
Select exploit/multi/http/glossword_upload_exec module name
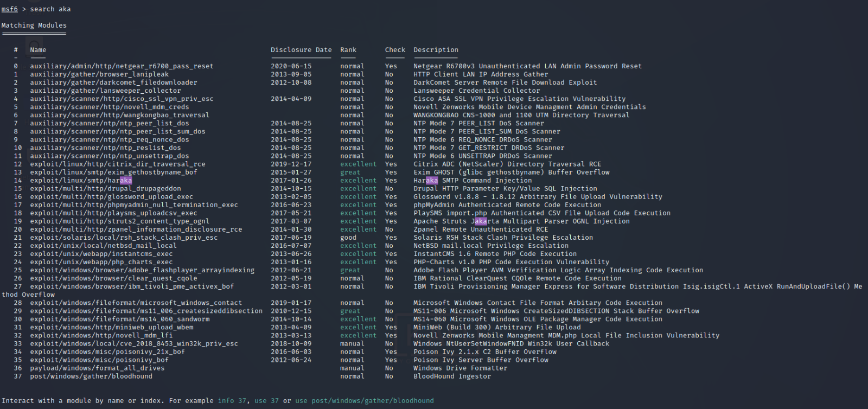111,196
